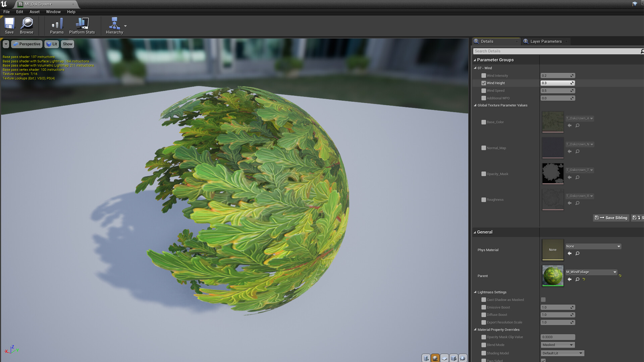This screenshot has height=362, width=644.
Task: Switch preview mesh to cube
Action: (453, 358)
